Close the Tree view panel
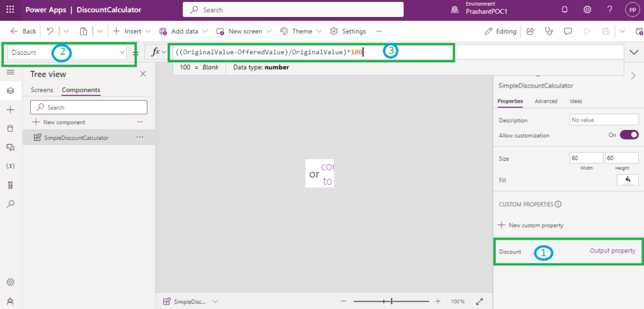 (143, 74)
